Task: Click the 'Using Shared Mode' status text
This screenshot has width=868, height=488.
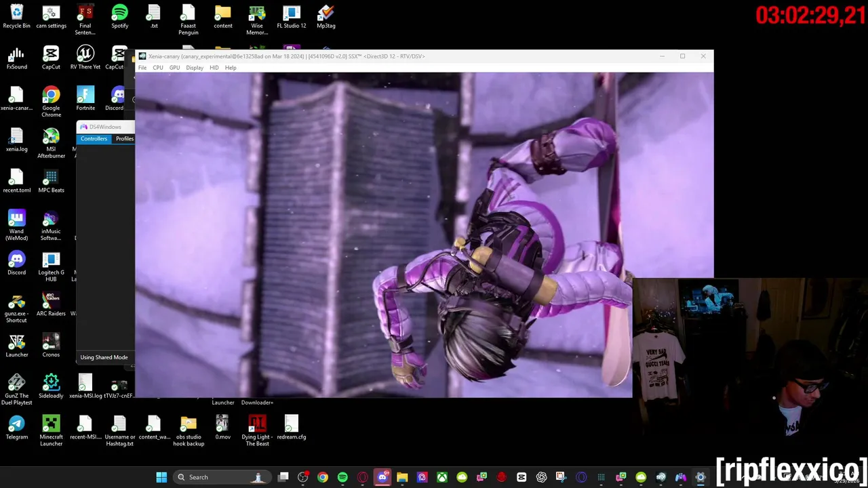Action: pos(104,357)
